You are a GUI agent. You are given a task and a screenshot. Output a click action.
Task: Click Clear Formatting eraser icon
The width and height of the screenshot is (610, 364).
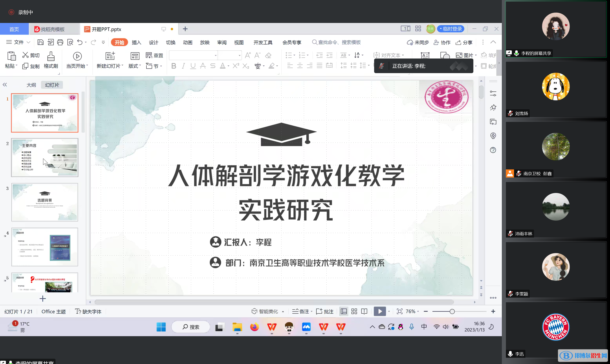[x=268, y=55]
